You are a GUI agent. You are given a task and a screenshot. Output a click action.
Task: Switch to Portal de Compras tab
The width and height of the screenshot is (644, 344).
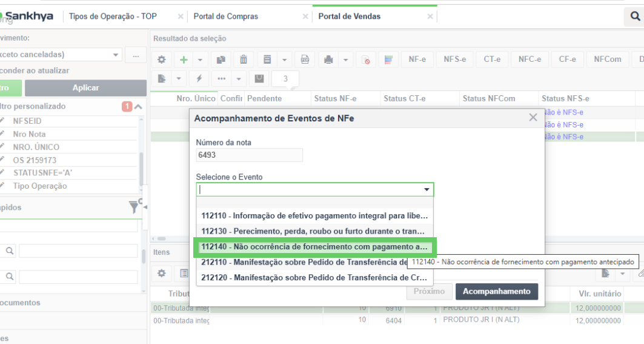[x=226, y=16]
